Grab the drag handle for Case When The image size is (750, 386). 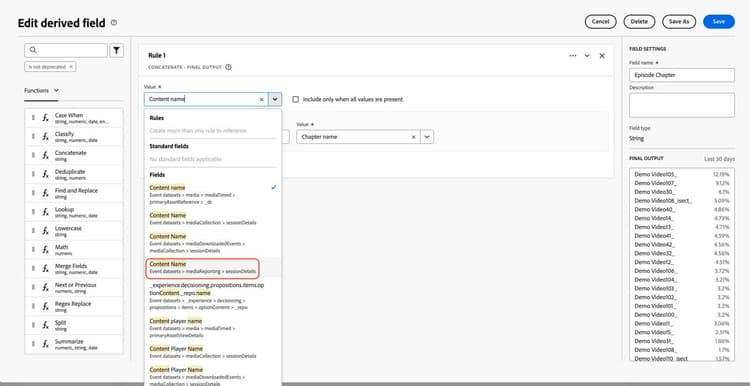click(33, 118)
